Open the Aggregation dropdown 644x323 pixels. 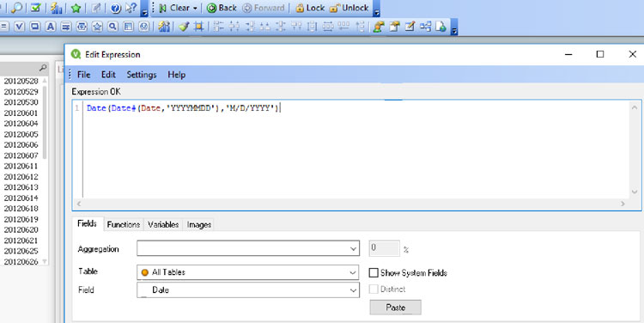click(x=248, y=248)
